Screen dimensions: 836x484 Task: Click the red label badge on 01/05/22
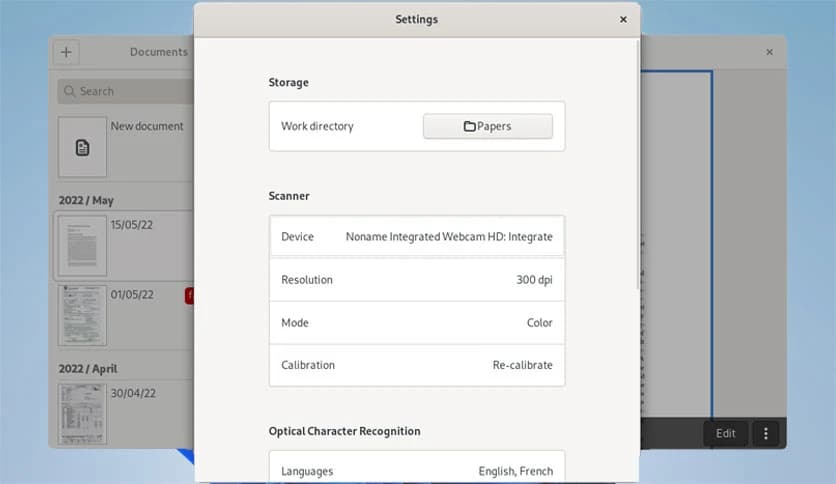pyautogui.click(x=189, y=295)
